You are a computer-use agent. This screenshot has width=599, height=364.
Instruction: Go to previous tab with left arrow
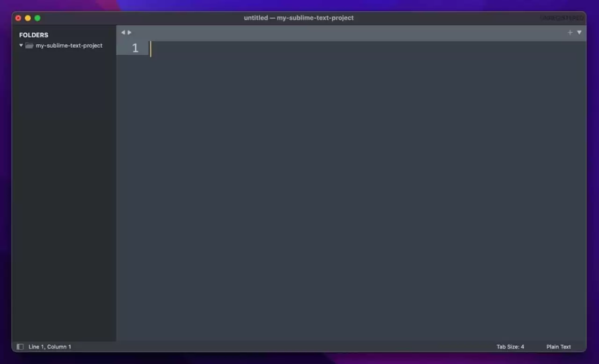[x=123, y=32]
